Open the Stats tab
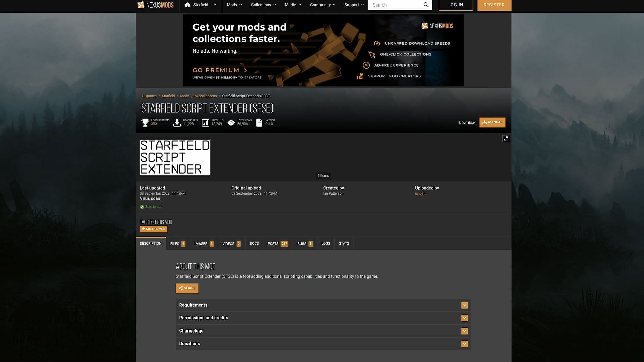The width and height of the screenshot is (644, 362). tap(344, 244)
